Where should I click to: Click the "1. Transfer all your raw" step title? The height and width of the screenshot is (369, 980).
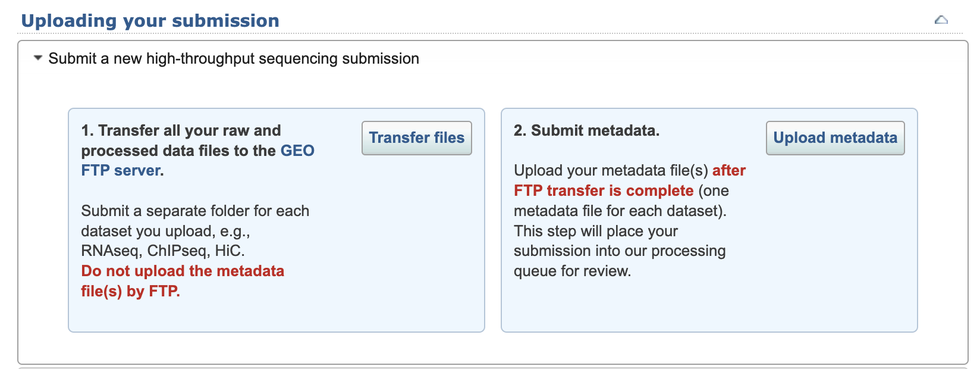click(181, 130)
